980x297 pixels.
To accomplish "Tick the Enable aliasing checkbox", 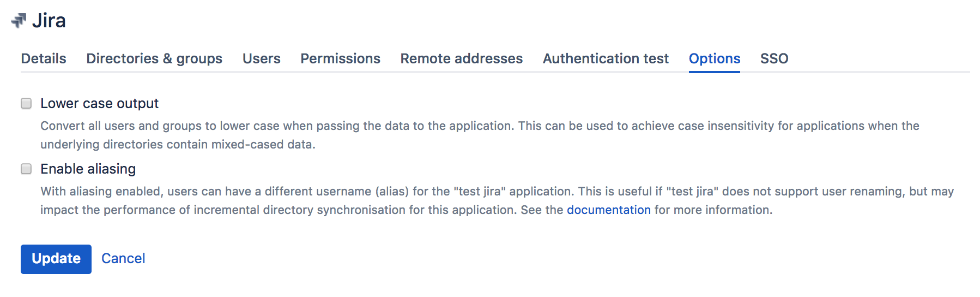I will click(x=26, y=169).
